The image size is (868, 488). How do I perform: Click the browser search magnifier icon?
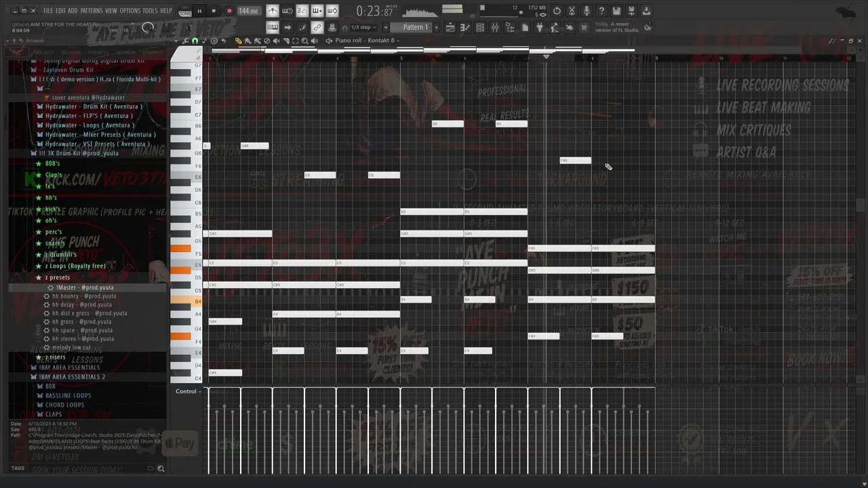161,468
